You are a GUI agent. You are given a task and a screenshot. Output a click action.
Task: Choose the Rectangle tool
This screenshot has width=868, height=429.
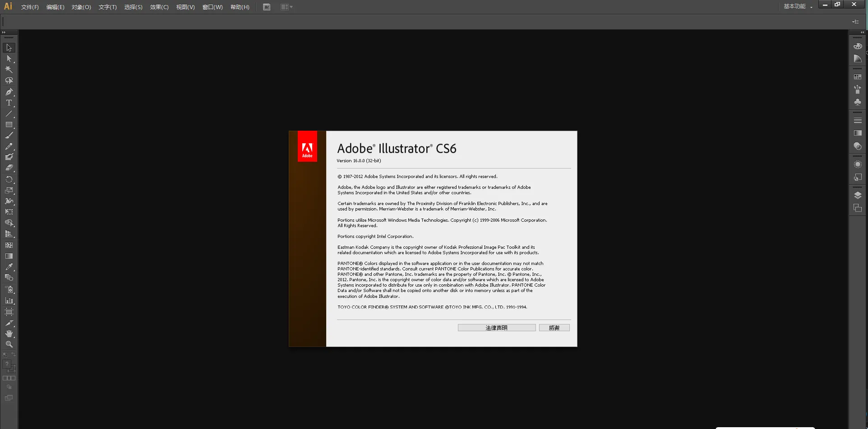point(9,124)
